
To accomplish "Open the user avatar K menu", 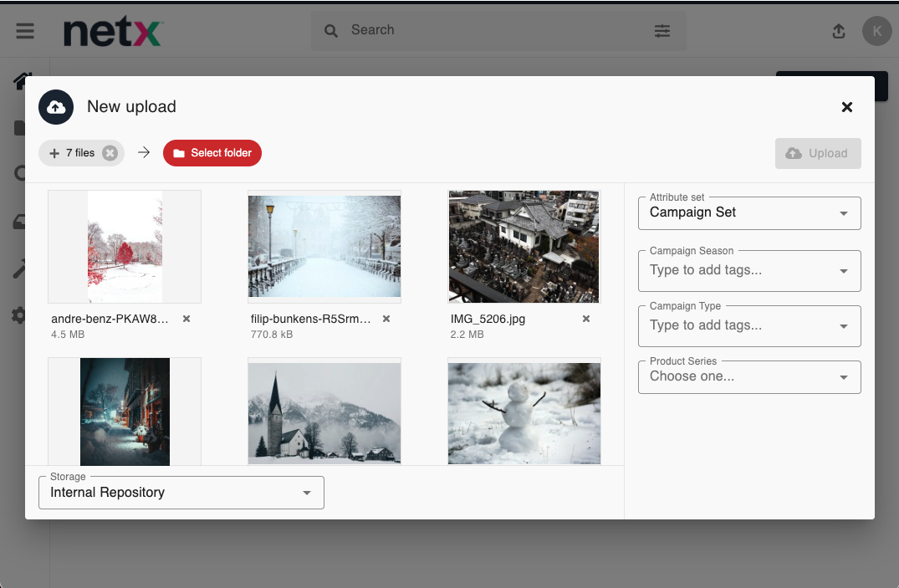I will [876, 31].
